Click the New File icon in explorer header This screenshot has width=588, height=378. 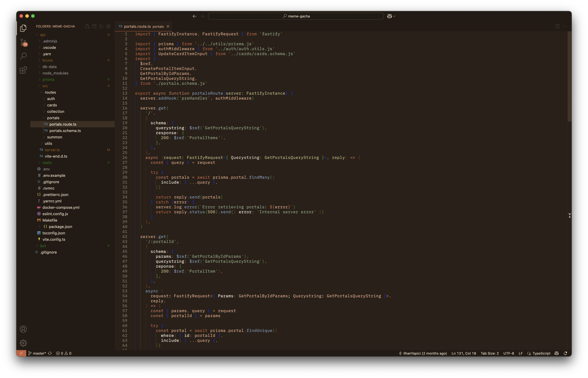tap(87, 26)
